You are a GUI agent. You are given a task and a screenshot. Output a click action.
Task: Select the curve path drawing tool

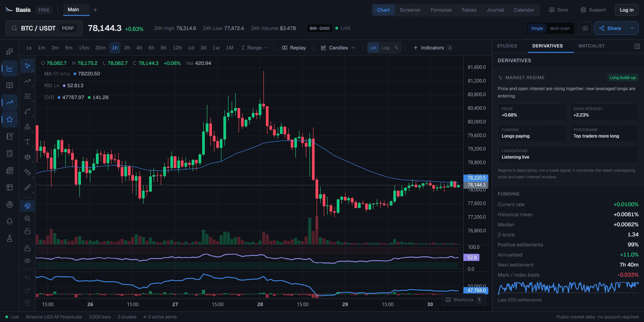[28, 111]
